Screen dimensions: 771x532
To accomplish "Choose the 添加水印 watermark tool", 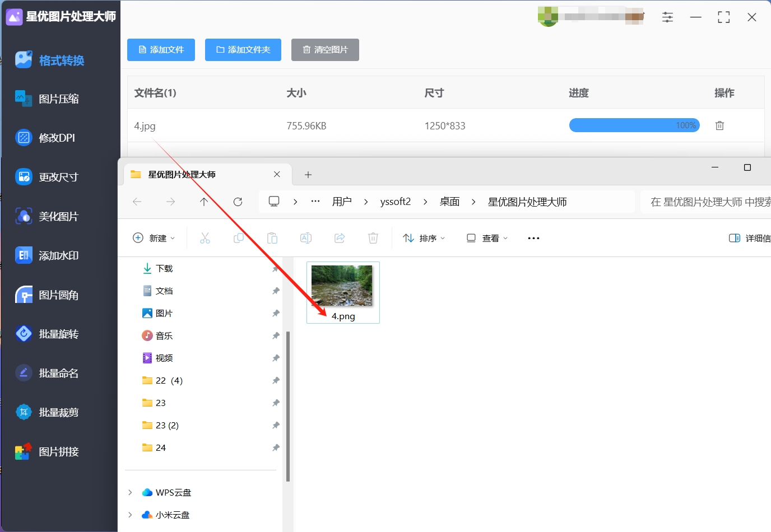I will [48, 255].
